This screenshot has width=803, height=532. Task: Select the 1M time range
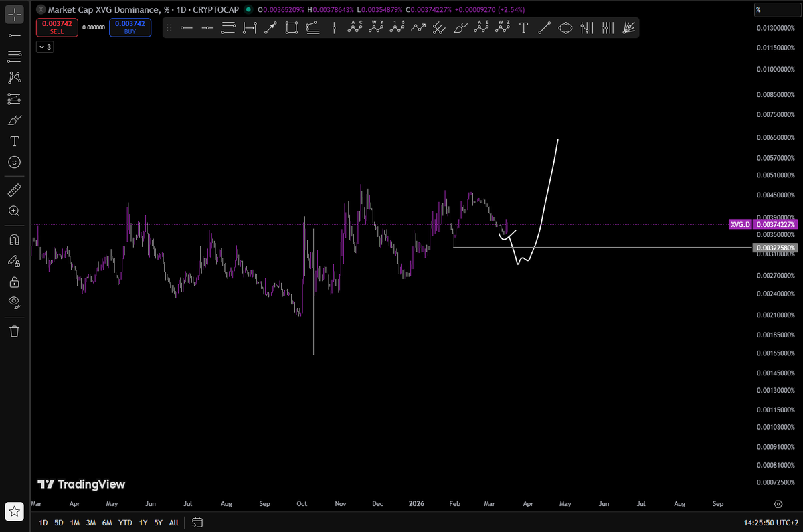coord(75,522)
